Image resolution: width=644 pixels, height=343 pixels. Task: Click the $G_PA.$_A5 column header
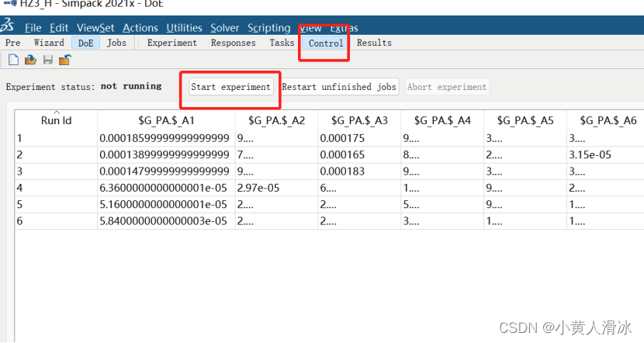point(525,120)
